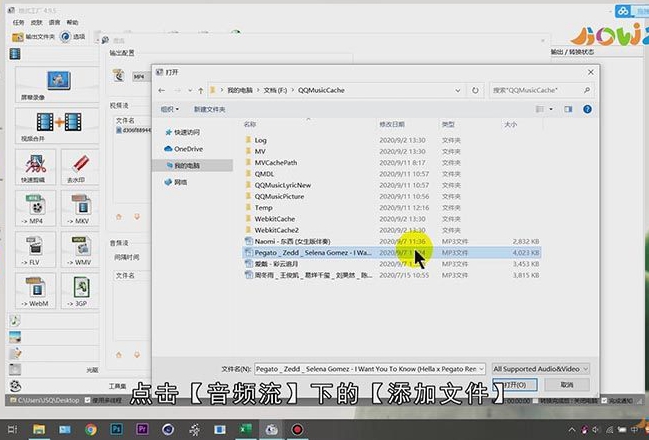This screenshot has height=440, width=649.
Task: Expand the address bar path dropdown
Action: coord(458,90)
